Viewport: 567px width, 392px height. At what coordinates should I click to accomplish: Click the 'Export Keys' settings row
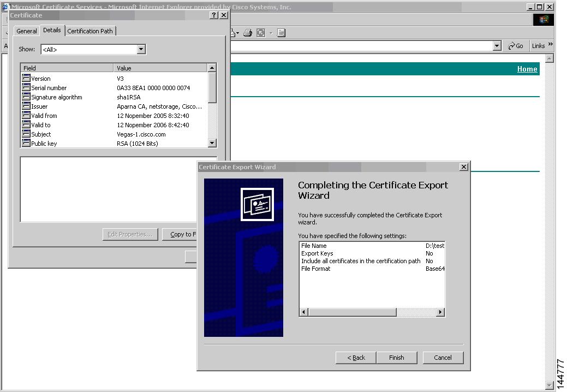pyautogui.click(x=373, y=253)
